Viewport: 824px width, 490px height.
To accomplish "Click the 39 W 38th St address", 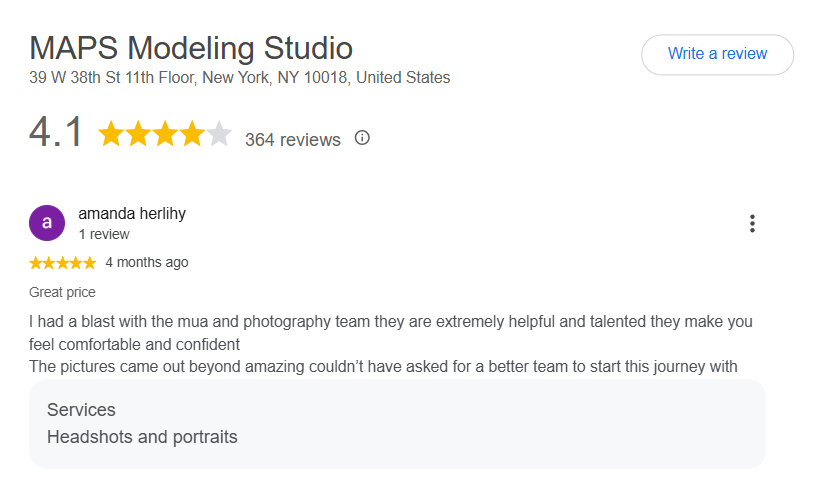I will (240, 78).
